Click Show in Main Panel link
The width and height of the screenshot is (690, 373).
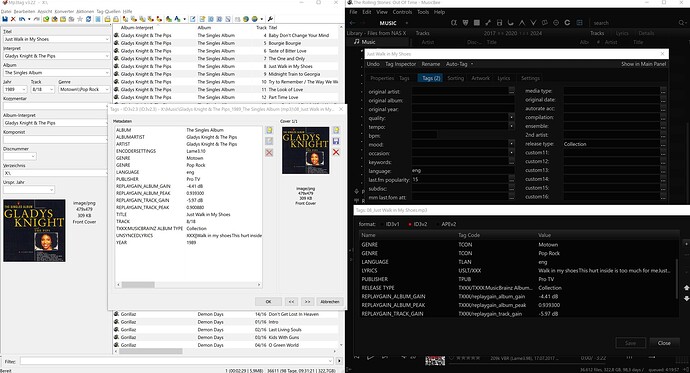tap(643, 64)
